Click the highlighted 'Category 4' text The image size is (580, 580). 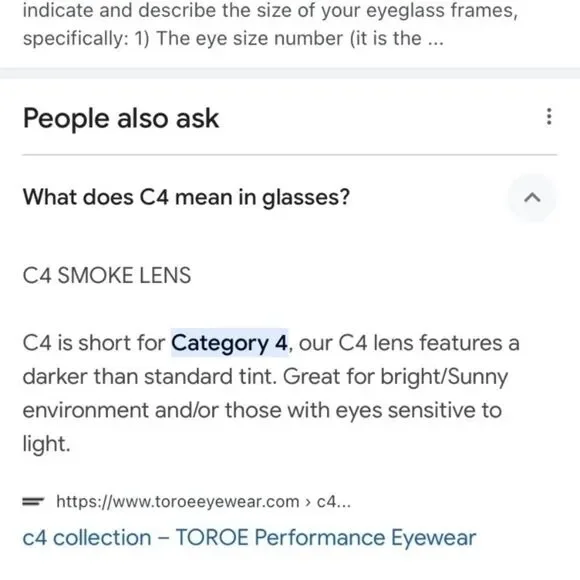click(x=229, y=343)
